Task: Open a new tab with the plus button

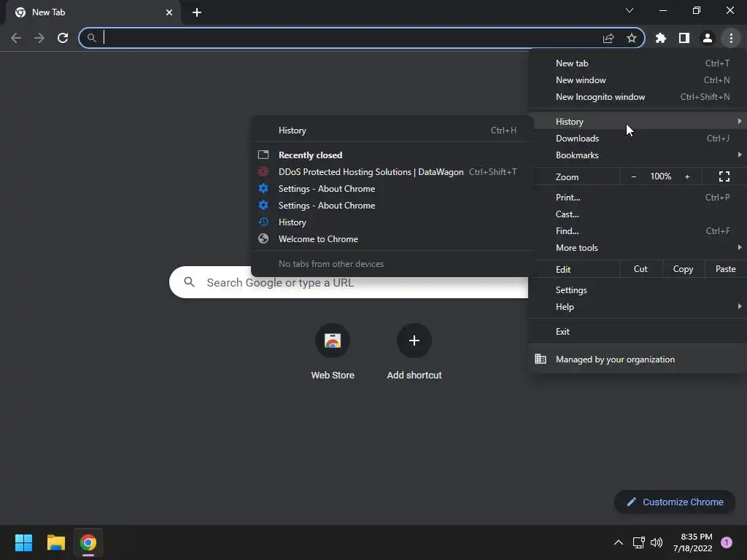Action: click(x=197, y=12)
